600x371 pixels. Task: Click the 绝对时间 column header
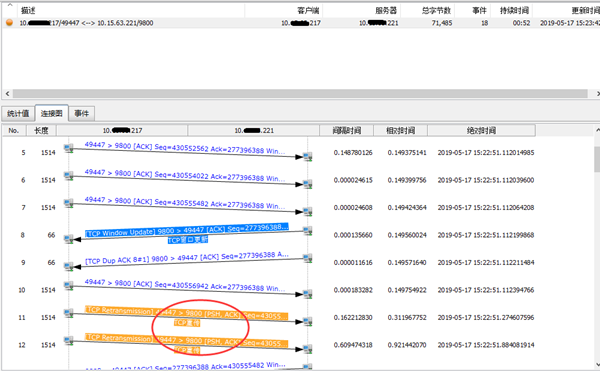(x=481, y=130)
